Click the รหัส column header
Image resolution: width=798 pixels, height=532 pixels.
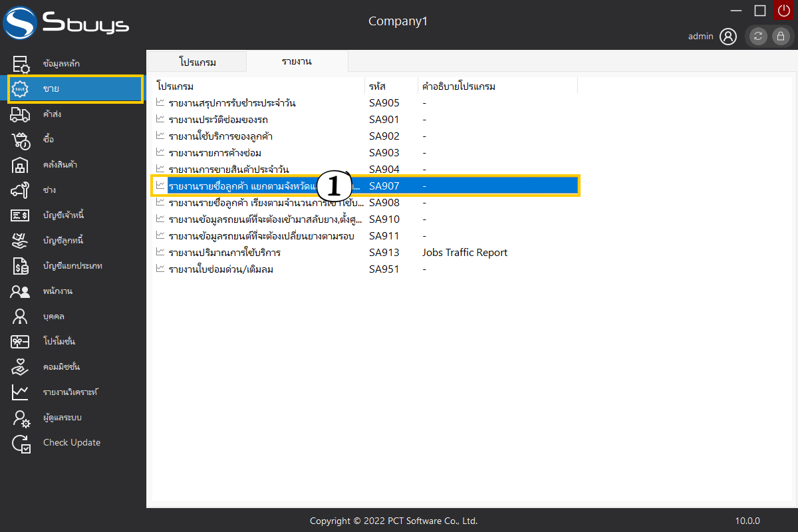(x=377, y=86)
